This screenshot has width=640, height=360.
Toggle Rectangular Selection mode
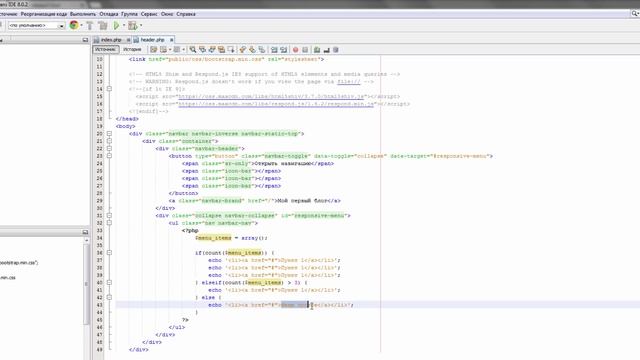coord(231,50)
